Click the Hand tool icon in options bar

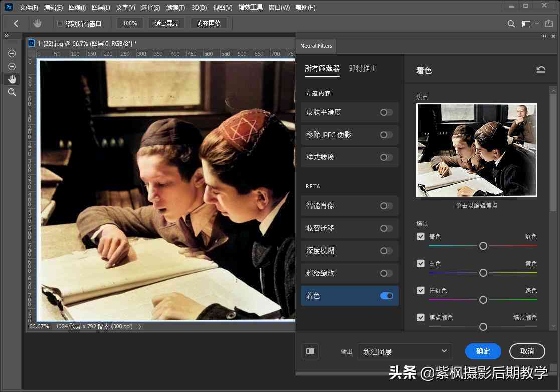click(x=37, y=24)
